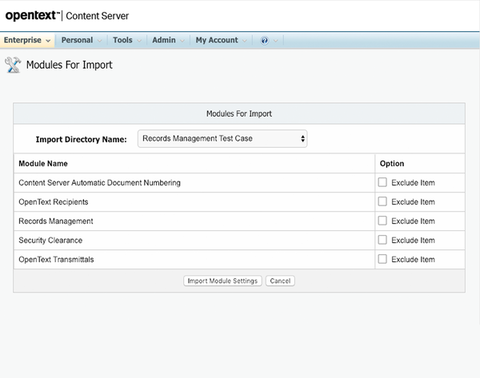
Task: Open the Personal menu
Action: click(x=81, y=40)
